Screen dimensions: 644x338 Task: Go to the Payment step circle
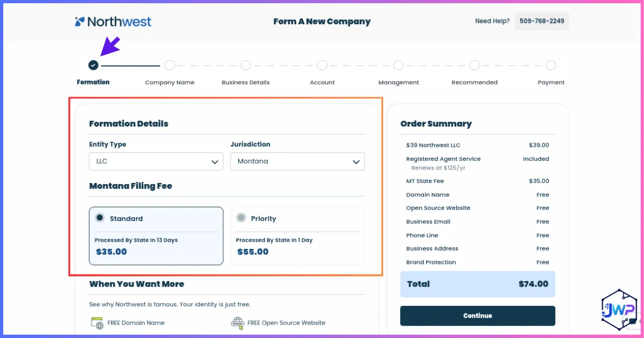pyautogui.click(x=551, y=65)
